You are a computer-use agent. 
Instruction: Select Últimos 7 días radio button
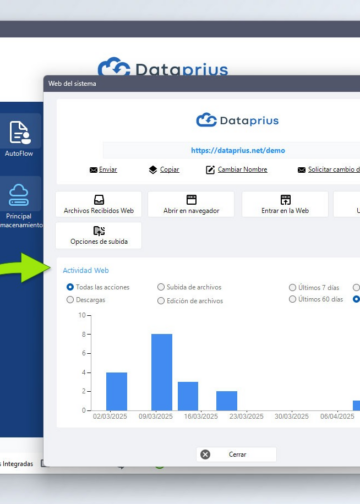[292, 287]
